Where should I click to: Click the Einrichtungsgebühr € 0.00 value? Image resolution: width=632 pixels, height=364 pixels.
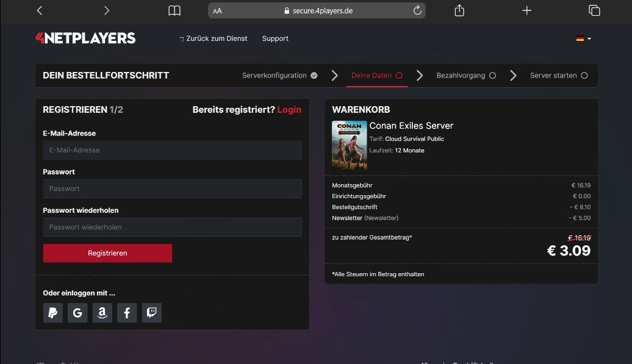tap(581, 196)
